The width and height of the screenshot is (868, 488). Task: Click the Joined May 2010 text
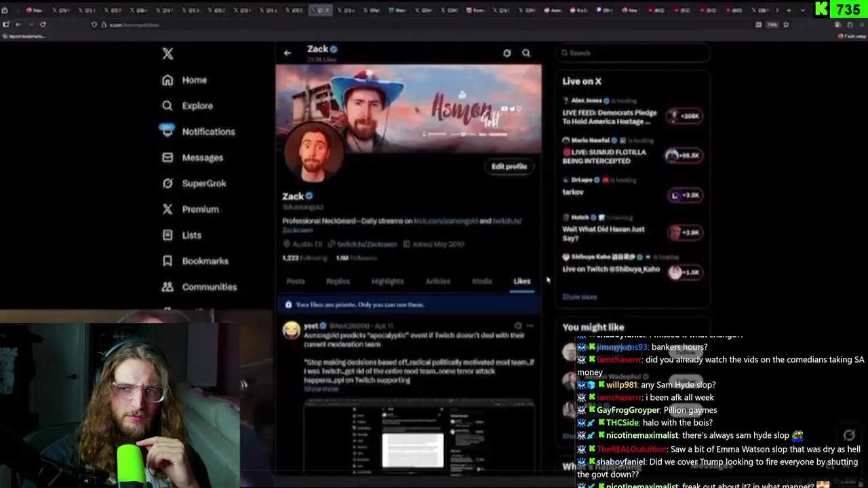coord(437,244)
